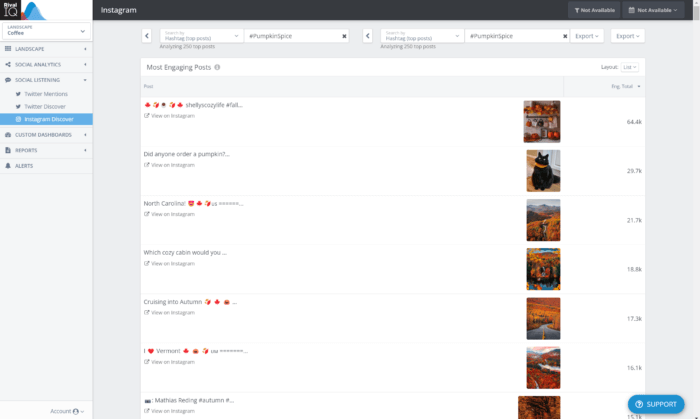
Task: Click the second #PumpkinSpice search field
Action: pos(513,36)
